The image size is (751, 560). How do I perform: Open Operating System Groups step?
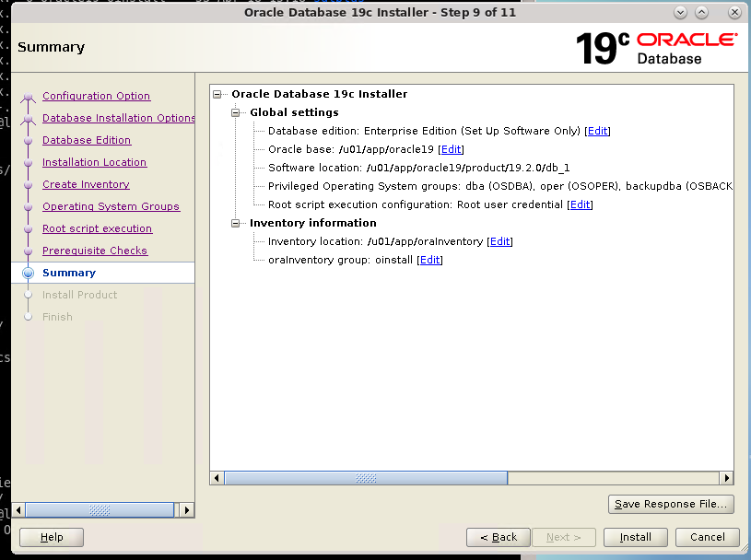[x=111, y=206]
